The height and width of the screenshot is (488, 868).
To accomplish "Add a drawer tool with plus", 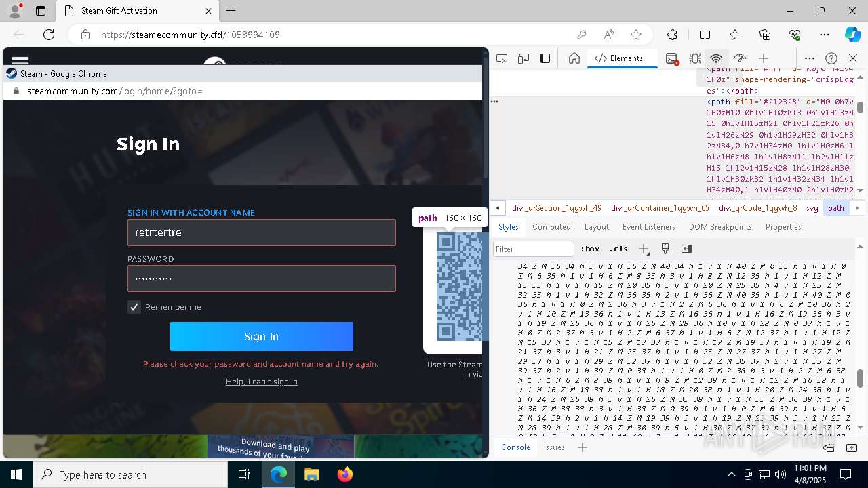I will 582,447.
